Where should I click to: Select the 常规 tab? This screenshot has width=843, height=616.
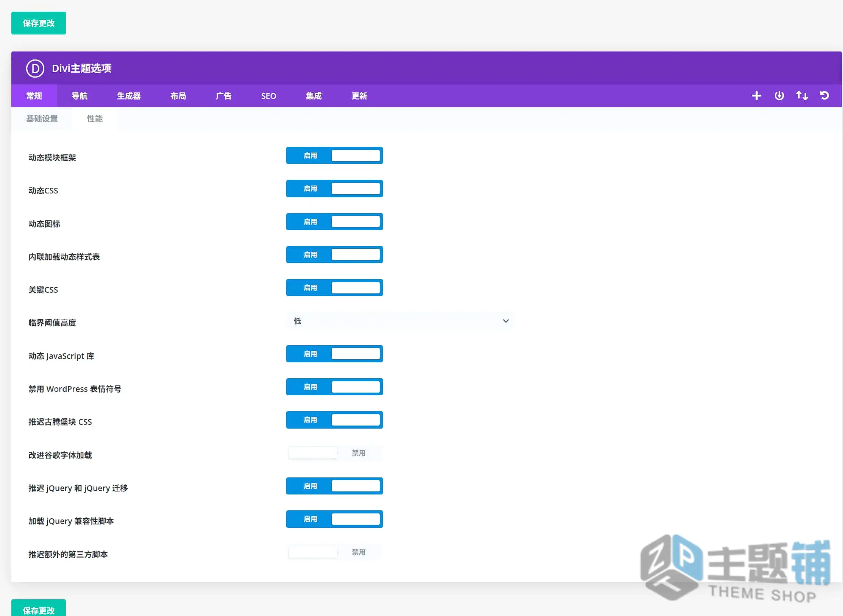(34, 96)
